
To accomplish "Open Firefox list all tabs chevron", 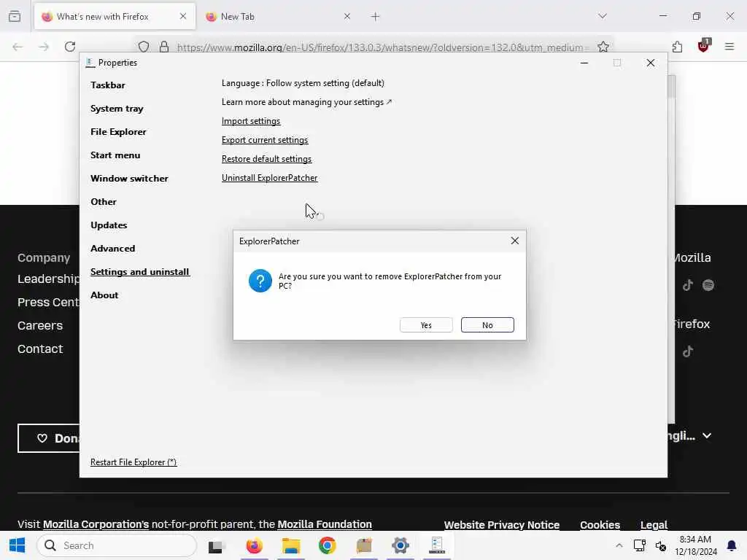I will tap(602, 16).
